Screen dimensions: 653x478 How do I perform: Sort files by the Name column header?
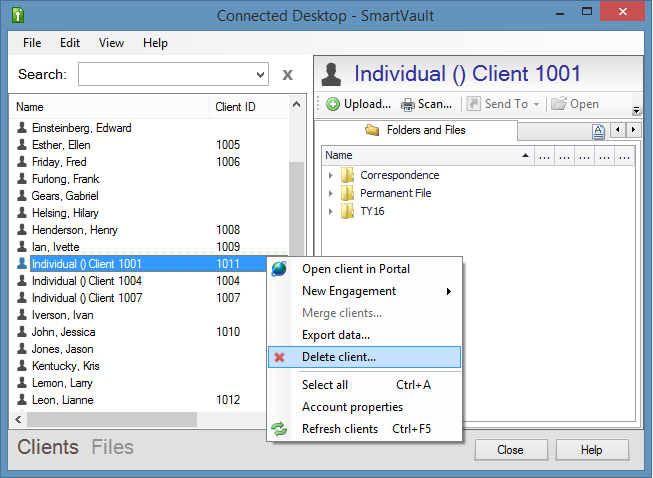[428, 156]
